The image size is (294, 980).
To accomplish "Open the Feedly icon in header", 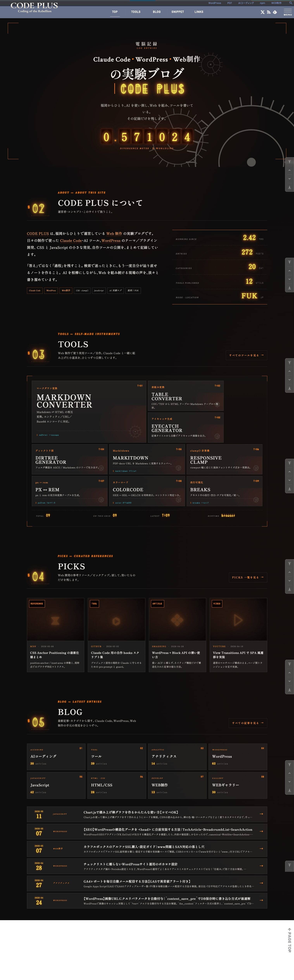I will (x=275, y=12).
